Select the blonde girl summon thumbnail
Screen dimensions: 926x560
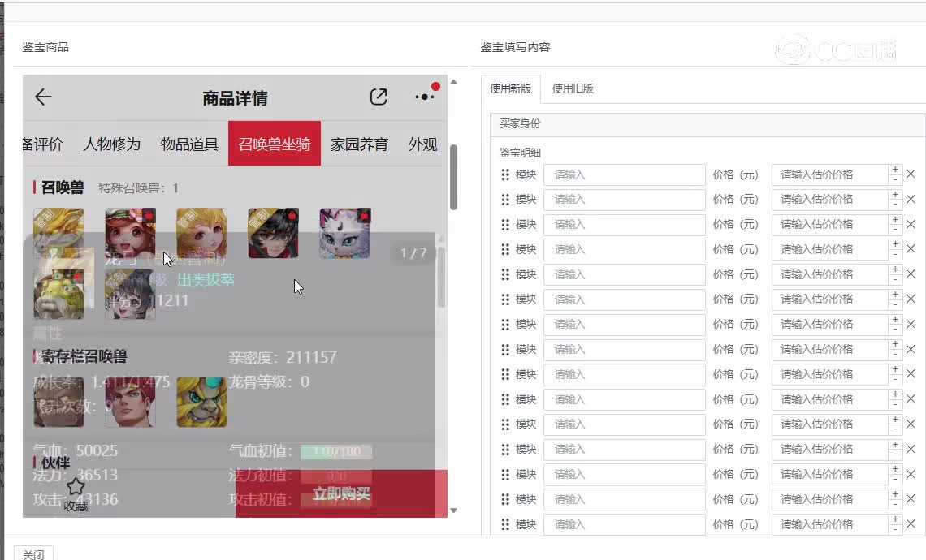pos(202,232)
